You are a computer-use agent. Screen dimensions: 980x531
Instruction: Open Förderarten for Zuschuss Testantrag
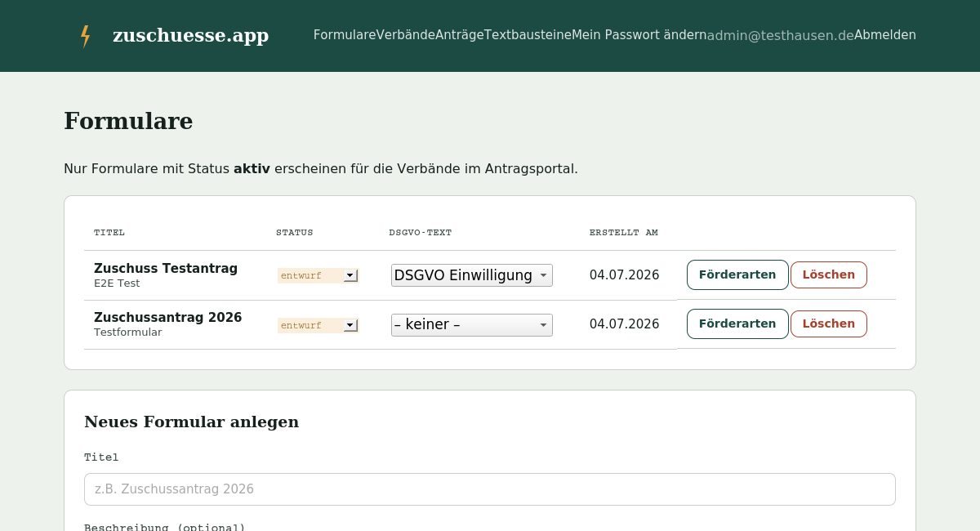737,274
